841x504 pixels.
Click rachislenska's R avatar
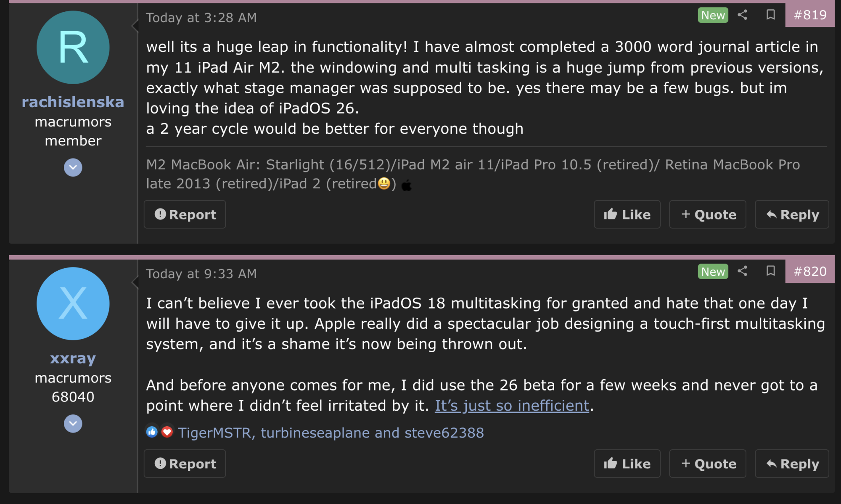[73, 47]
